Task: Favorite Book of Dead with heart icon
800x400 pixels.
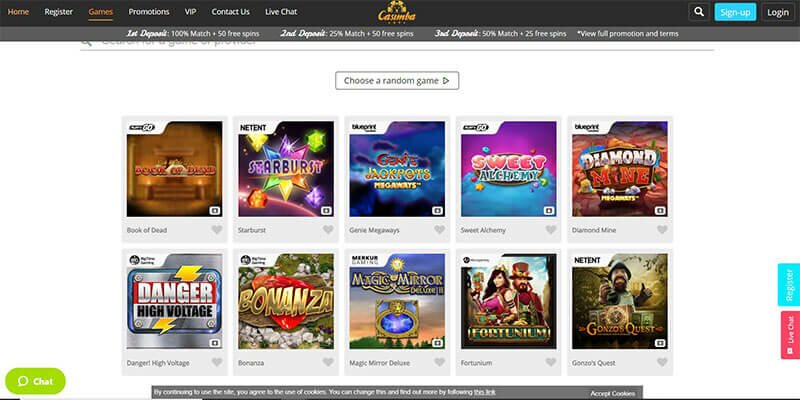Action: click(217, 230)
